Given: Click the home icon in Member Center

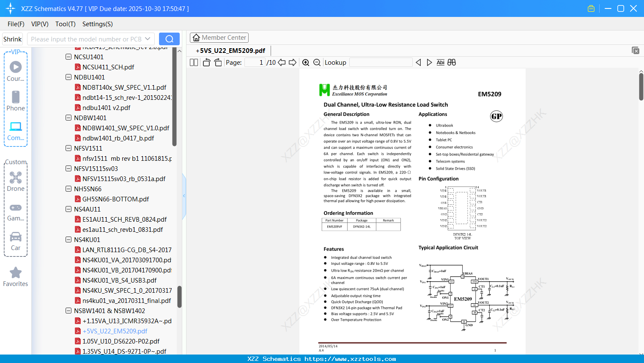Looking at the screenshot, I should point(196,38).
